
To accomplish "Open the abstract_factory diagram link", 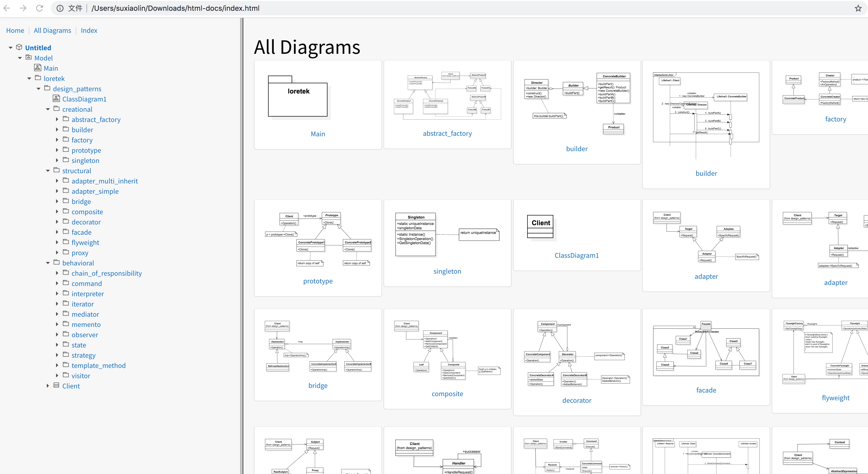I will (447, 133).
